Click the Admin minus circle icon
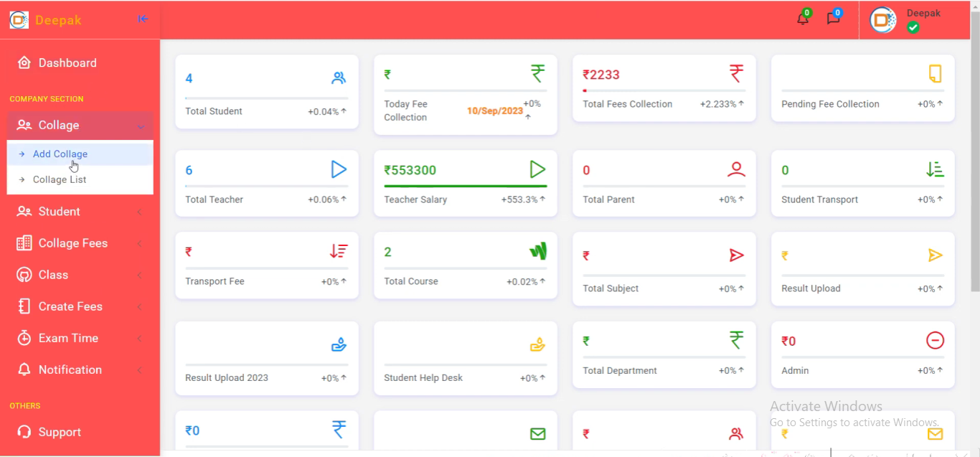 935,340
